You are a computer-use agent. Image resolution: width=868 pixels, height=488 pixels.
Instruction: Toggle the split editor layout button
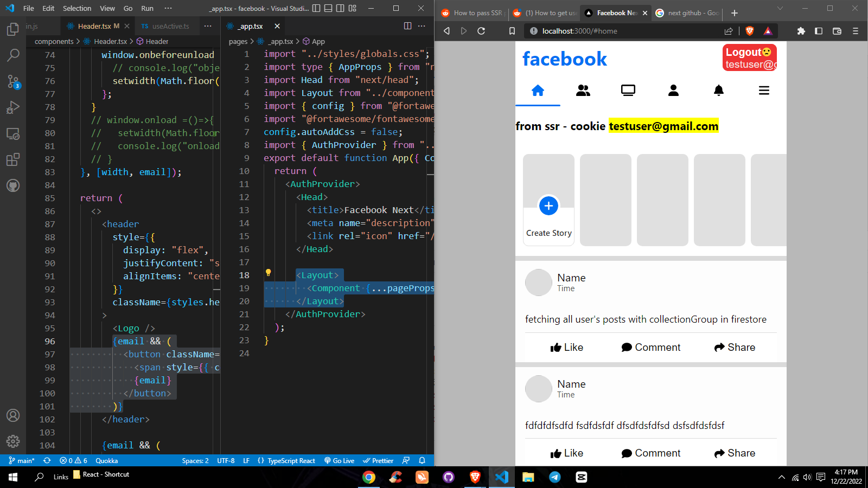407,25
